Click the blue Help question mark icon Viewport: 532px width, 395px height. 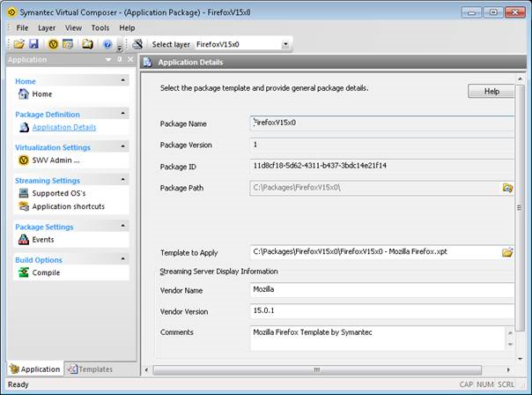(x=107, y=44)
